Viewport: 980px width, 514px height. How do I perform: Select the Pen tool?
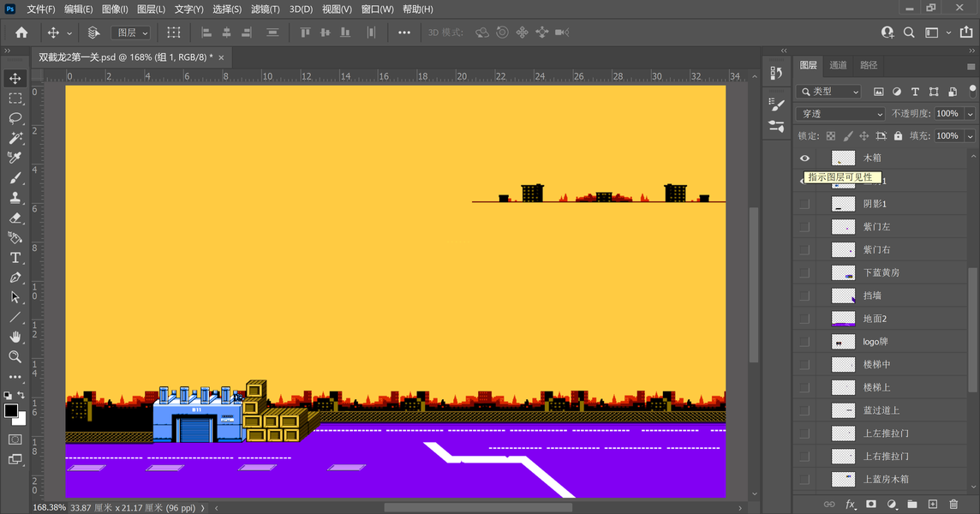[x=15, y=278]
